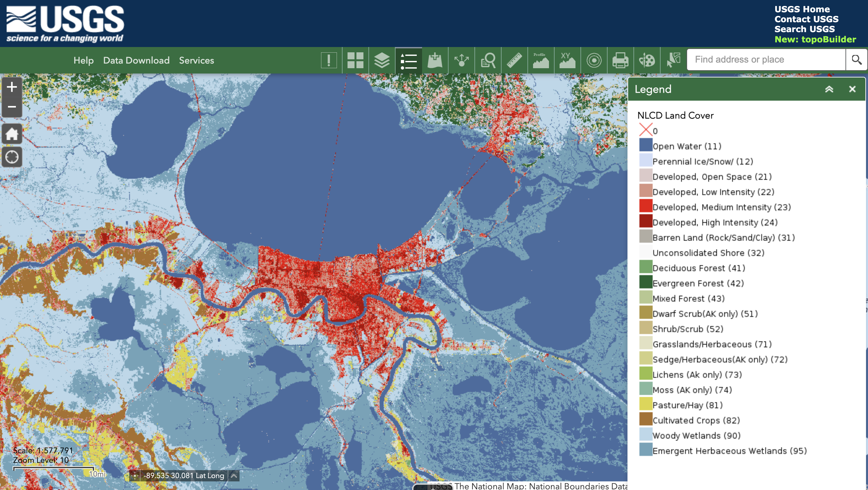Screen dimensions: 868x490
Task: Open the Services menu
Action: pyautogui.click(x=196, y=60)
